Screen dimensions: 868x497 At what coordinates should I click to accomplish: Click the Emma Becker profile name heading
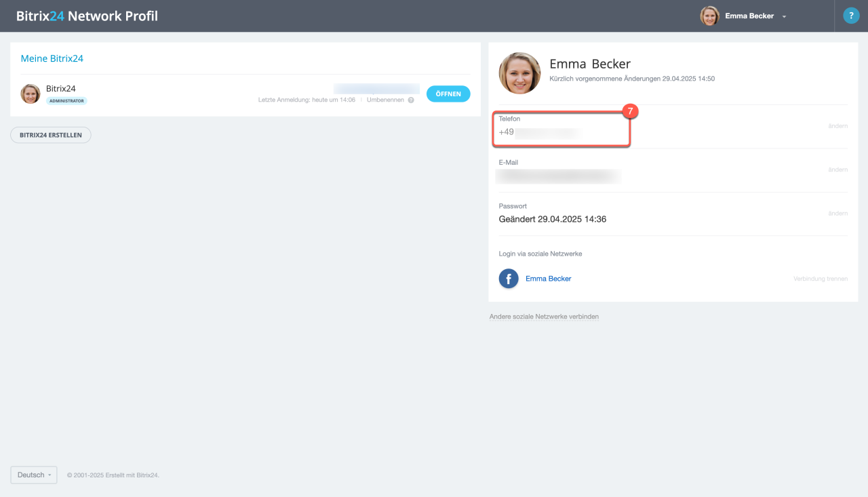590,64
